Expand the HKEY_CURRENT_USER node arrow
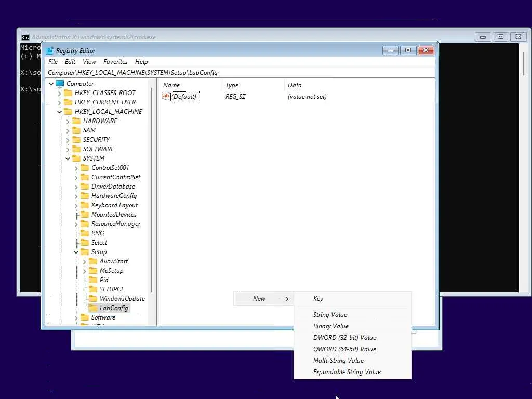 [x=60, y=102]
